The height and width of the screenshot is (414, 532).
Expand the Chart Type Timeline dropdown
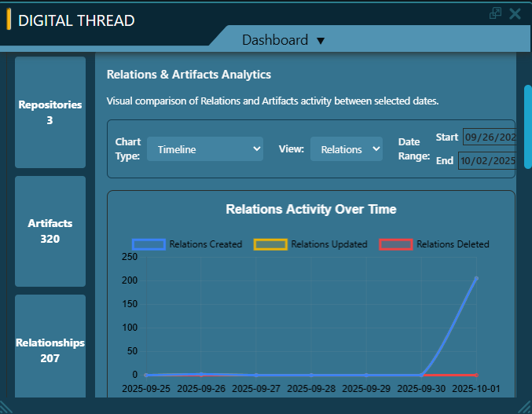[205, 149]
